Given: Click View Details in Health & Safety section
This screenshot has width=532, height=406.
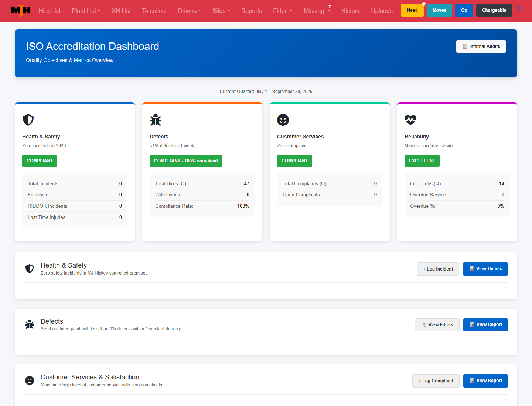Looking at the screenshot, I should (485, 269).
